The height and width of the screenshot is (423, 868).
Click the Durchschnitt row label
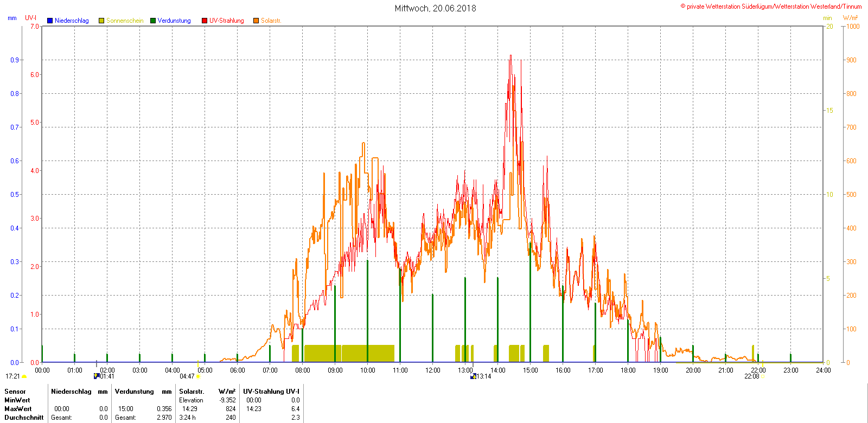point(24,418)
